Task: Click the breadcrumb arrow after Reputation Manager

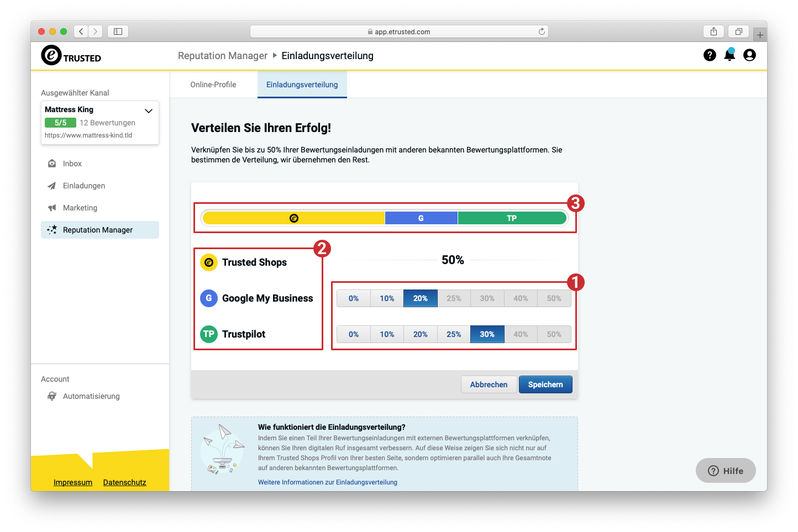Action: click(x=275, y=55)
